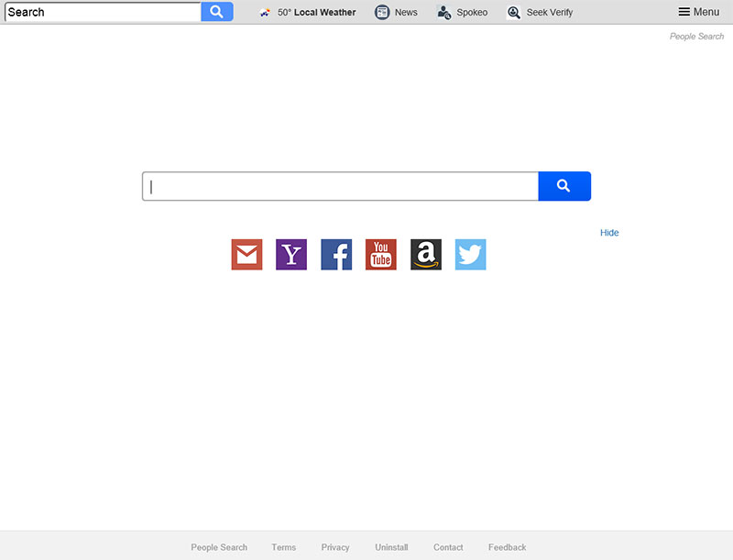Viewport: 733px width, 560px height.
Task: Open the Feedback footer link
Action: tap(508, 547)
